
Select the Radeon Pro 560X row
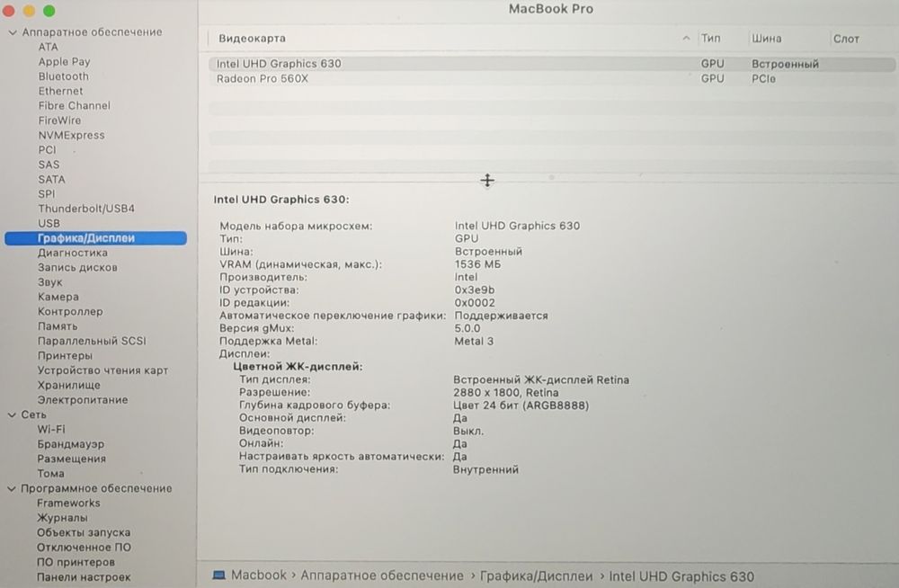pos(552,78)
